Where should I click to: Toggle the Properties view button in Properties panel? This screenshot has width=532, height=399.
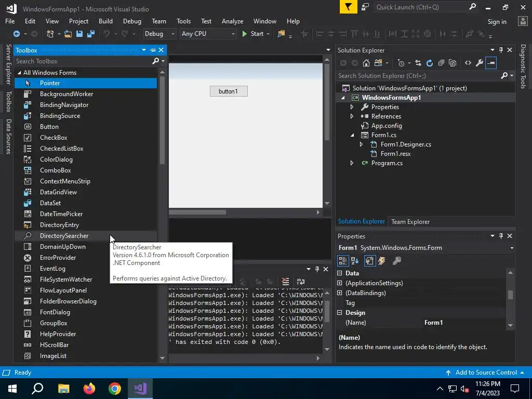(x=370, y=261)
